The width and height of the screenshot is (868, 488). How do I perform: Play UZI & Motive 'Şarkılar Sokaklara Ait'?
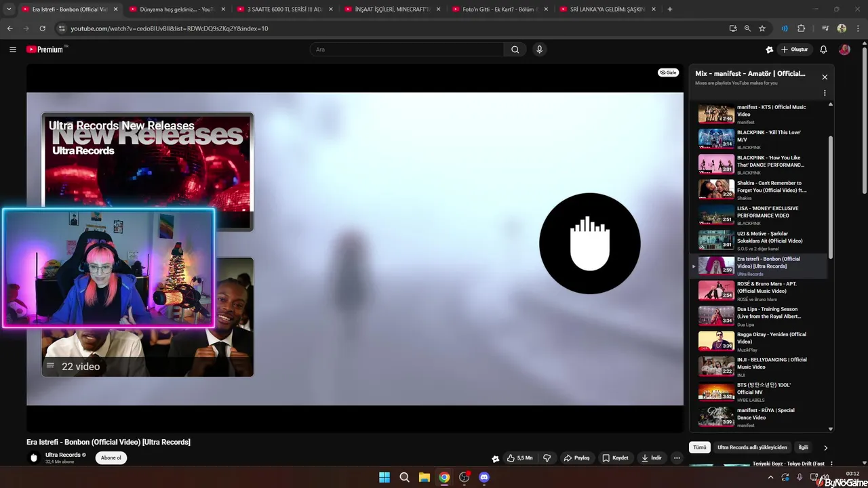(x=758, y=241)
